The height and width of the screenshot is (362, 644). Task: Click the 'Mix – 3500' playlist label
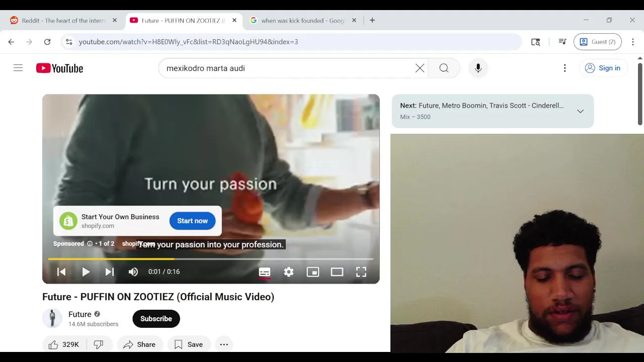pyautogui.click(x=415, y=117)
